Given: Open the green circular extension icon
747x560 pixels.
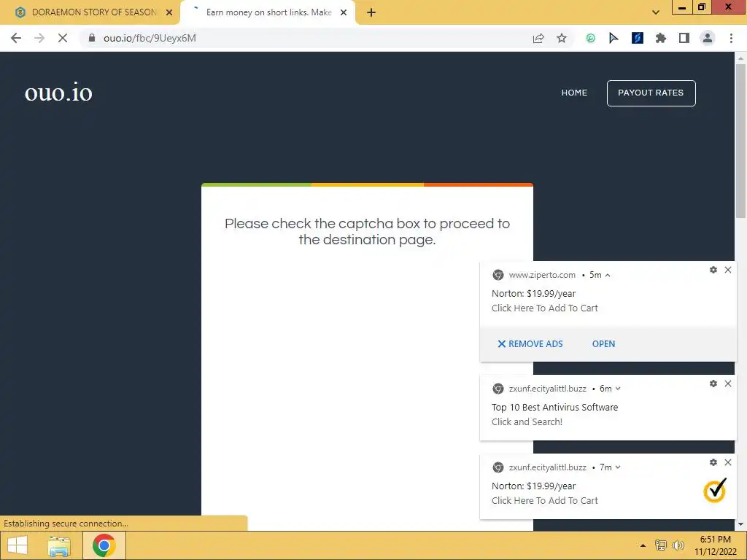Looking at the screenshot, I should 590,38.
